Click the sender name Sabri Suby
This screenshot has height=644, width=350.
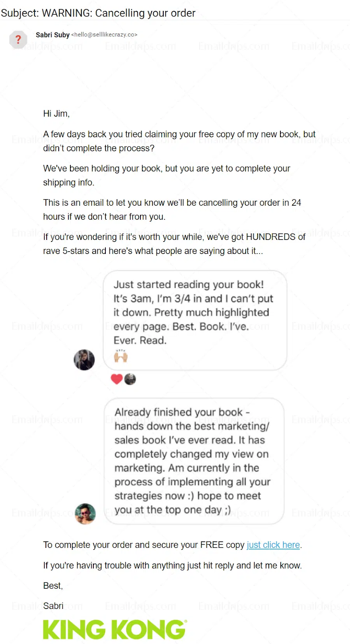(53, 35)
